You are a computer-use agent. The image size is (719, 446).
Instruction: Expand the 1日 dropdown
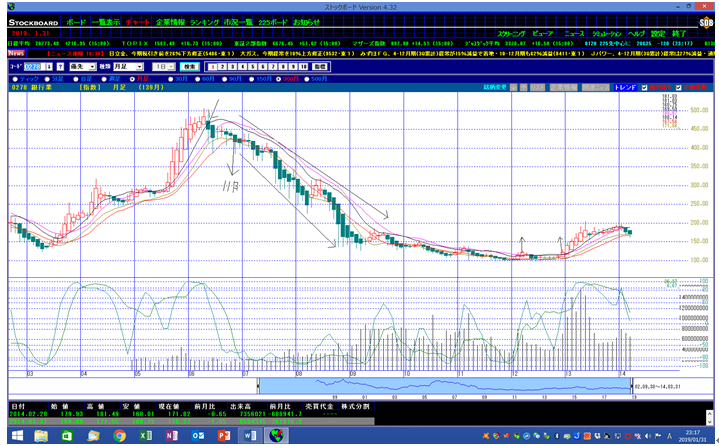pos(171,66)
